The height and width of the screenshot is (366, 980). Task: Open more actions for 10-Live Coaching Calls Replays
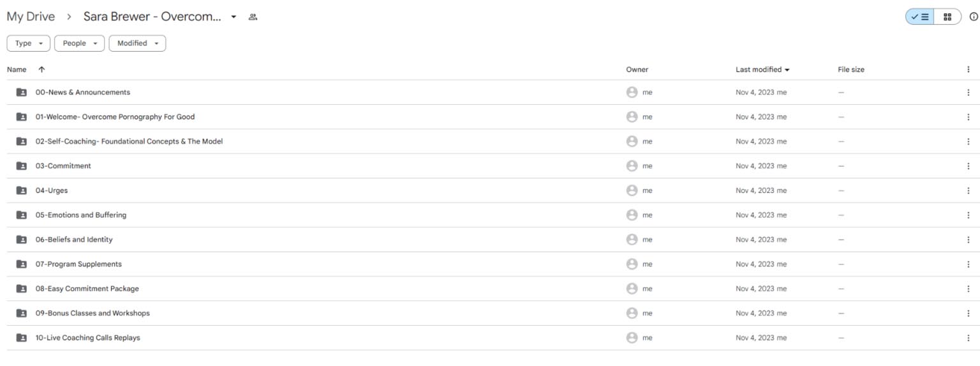pyautogui.click(x=968, y=338)
